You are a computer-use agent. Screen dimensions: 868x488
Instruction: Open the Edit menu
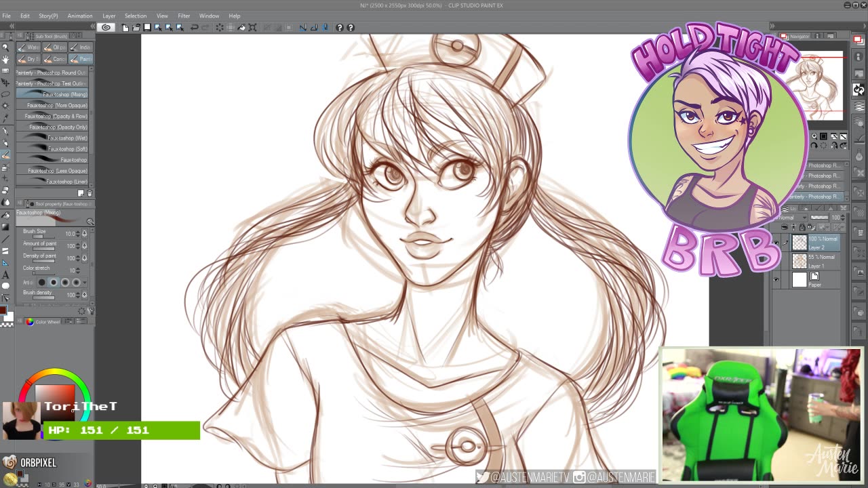tap(24, 16)
